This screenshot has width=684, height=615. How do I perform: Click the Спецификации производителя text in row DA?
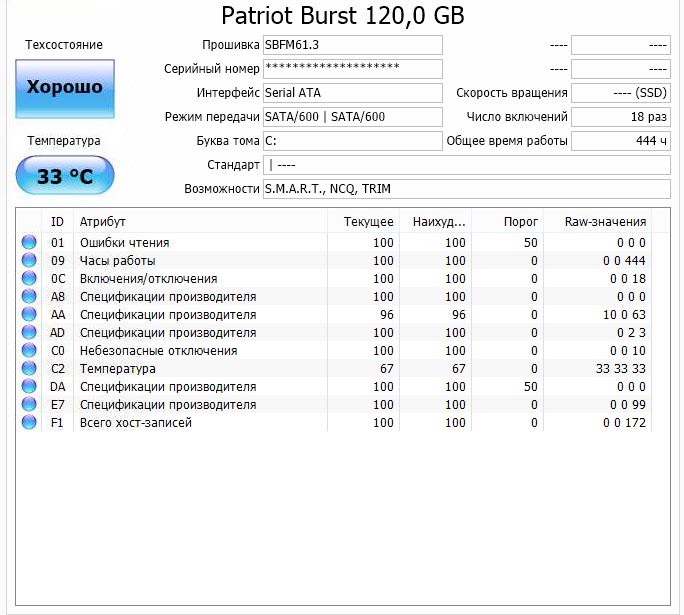(x=168, y=387)
